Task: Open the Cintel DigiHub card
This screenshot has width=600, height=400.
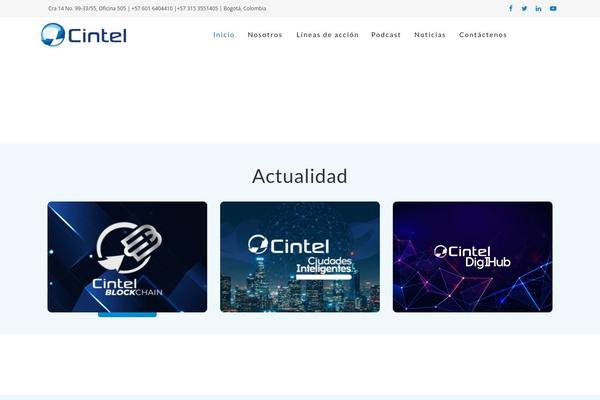Action: (x=473, y=257)
